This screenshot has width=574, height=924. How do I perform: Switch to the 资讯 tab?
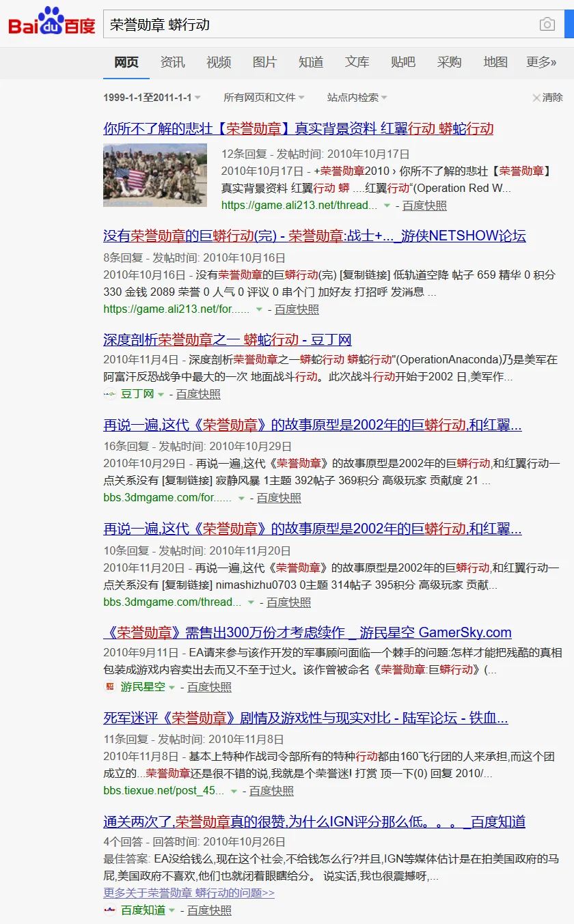[172, 62]
